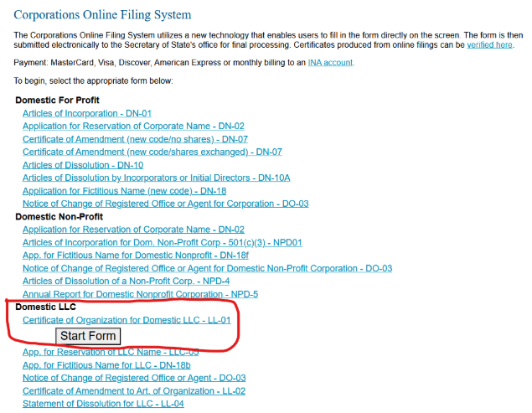Screen dimensions: 532x413
Task: Open Certificate of Organization for Domestic LLC LL-01
Action: (x=127, y=320)
